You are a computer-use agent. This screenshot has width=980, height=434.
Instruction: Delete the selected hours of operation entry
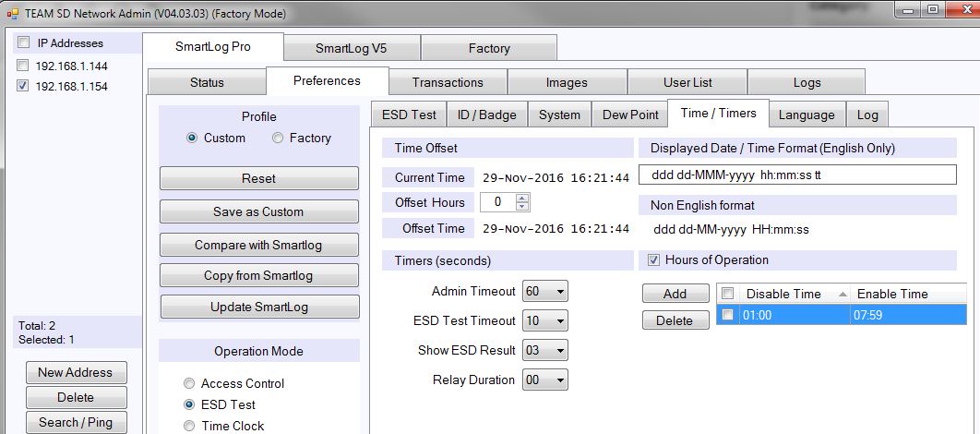(x=675, y=320)
